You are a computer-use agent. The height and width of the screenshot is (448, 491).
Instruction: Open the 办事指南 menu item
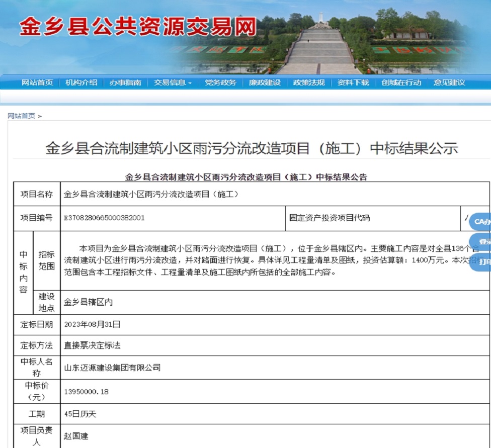pyautogui.click(x=126, y=82)
